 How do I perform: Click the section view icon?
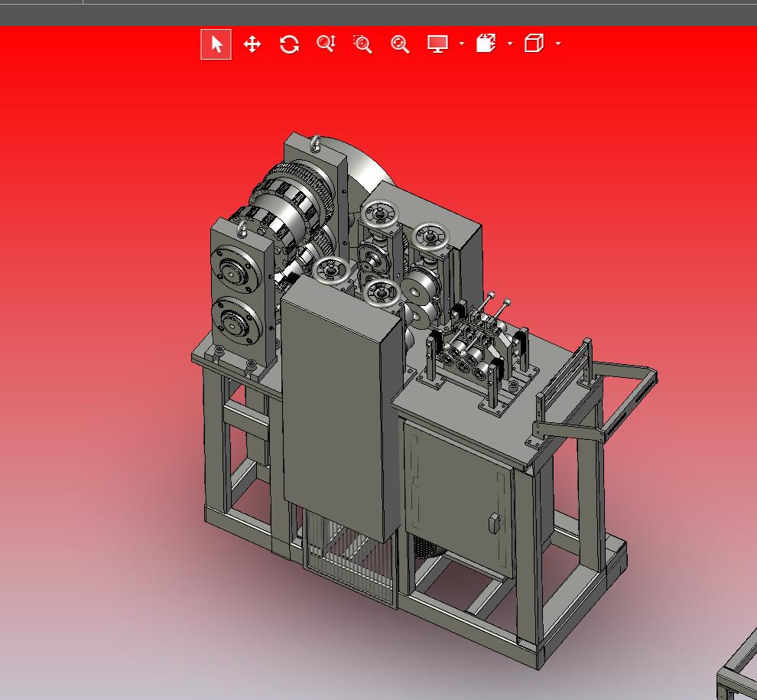point(486,43)
